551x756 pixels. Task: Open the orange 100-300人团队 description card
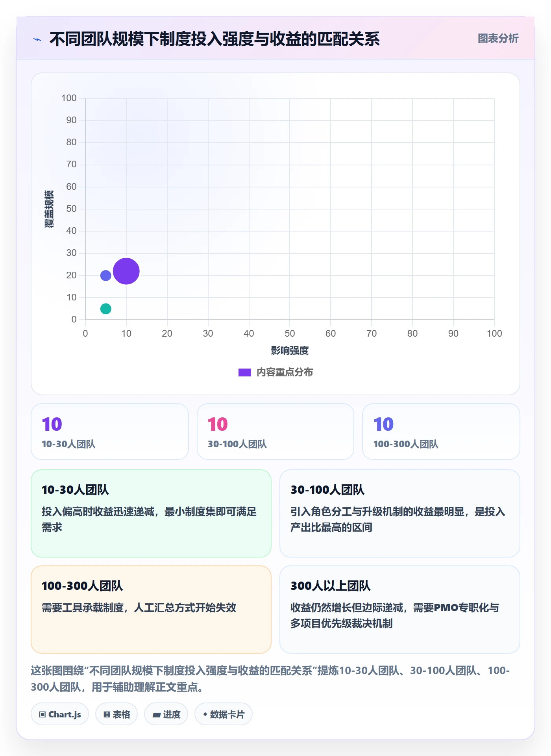[x=151, y=610]
